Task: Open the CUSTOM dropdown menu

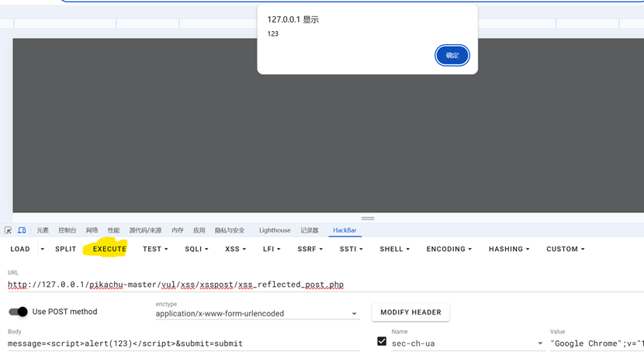Action: (x=566, y=249)
